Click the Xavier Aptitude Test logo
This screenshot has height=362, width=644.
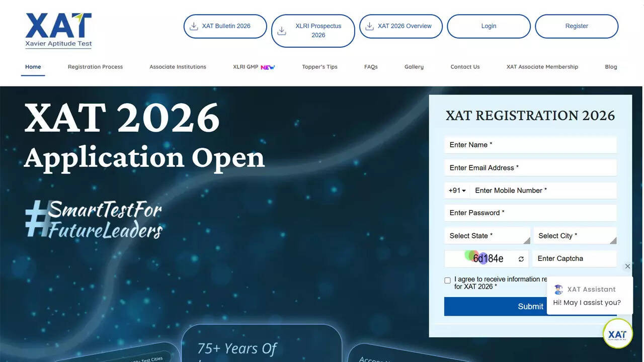coord(58,30)
